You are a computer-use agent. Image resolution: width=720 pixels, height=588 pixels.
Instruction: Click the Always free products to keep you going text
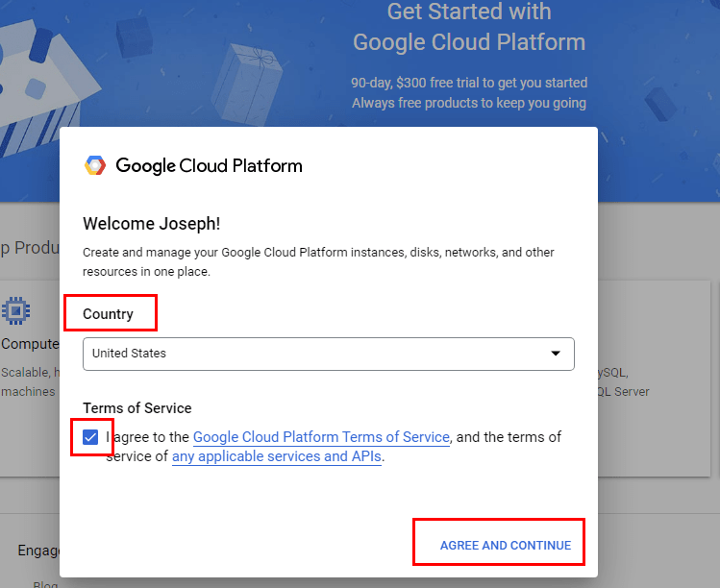469,103
